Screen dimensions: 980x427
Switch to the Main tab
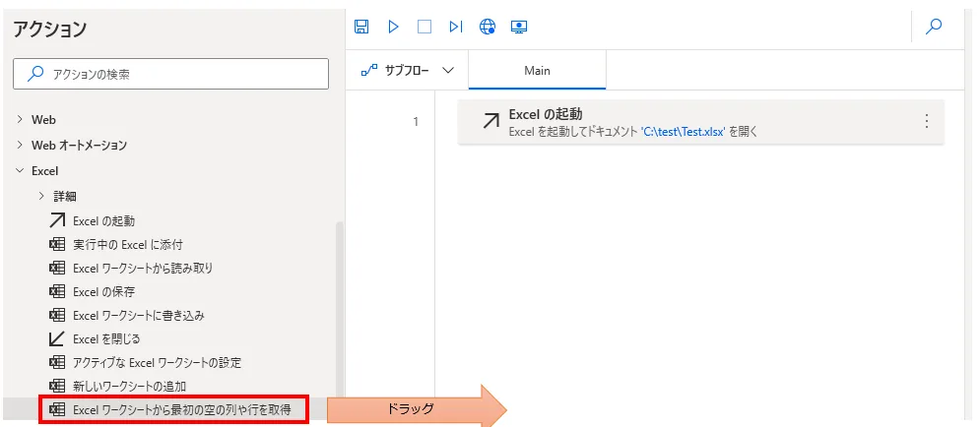(x=537, y=71)
